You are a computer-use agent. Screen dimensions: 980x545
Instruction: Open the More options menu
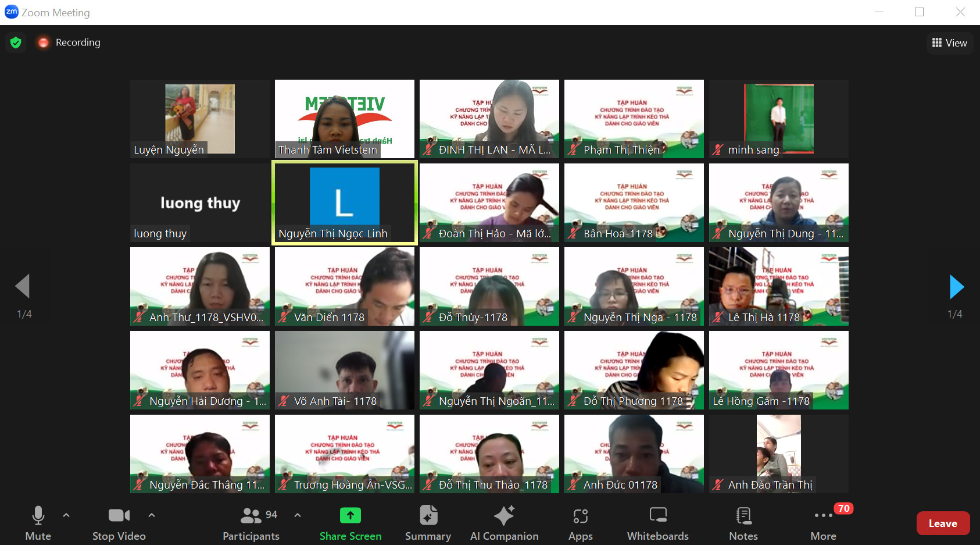click(x=823, y=523)
